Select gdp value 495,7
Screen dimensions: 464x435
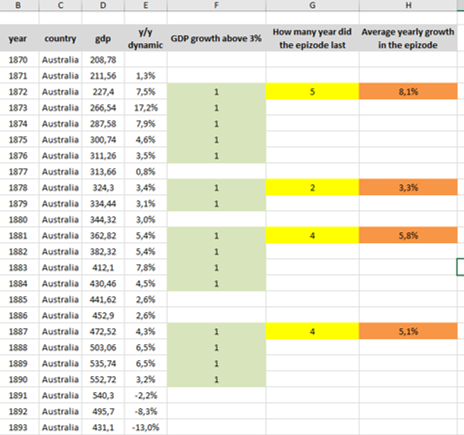pos(103,412)
